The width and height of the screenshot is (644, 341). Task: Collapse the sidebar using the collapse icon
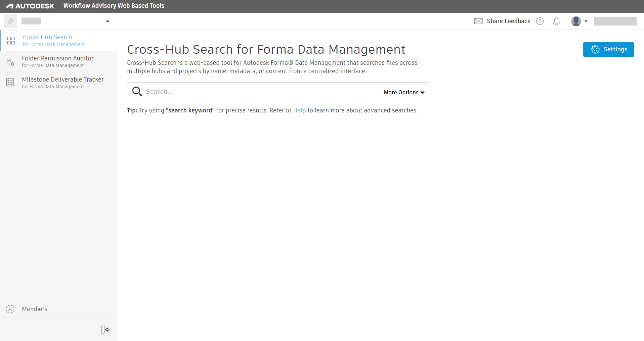[105, 330]
